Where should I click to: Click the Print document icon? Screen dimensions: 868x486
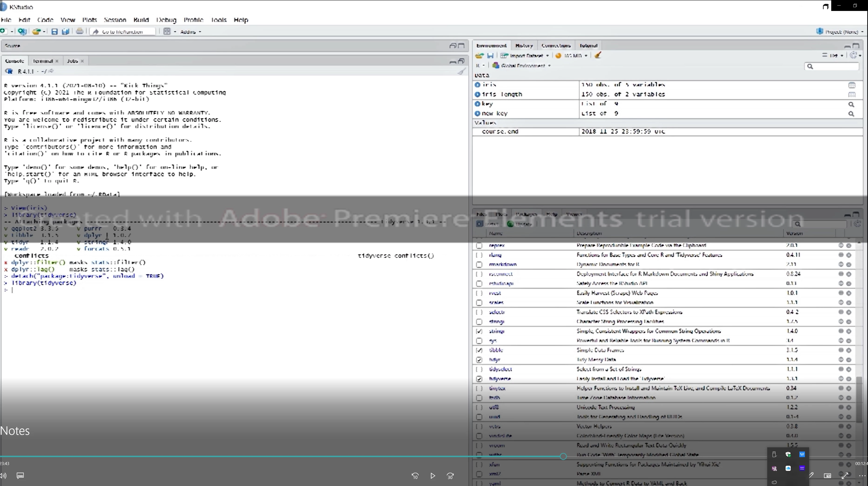click(x=80, y=31)
